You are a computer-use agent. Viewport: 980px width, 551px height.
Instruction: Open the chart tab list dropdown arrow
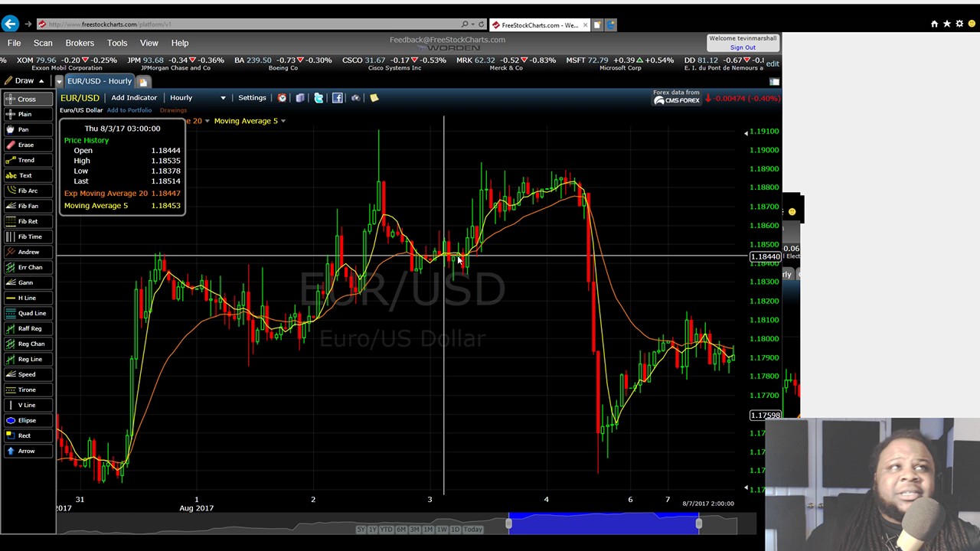tap(59, 81)
